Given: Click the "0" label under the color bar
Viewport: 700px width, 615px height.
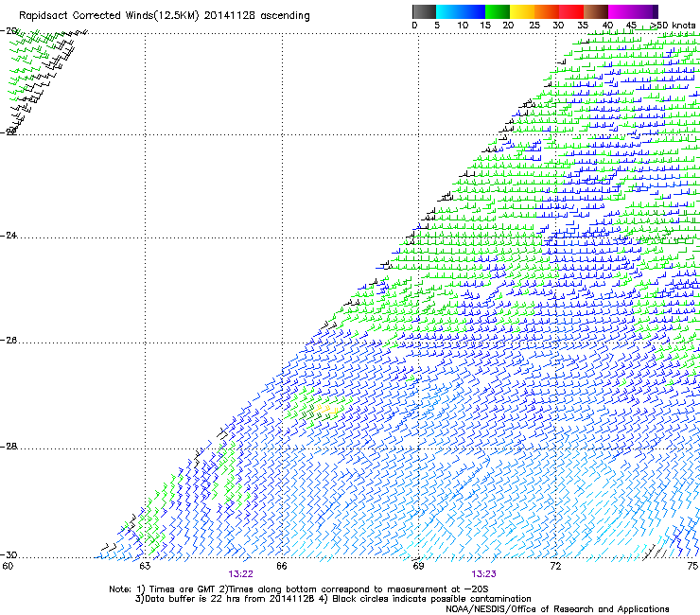Looking at the screenshot, I should coord(414,26).
